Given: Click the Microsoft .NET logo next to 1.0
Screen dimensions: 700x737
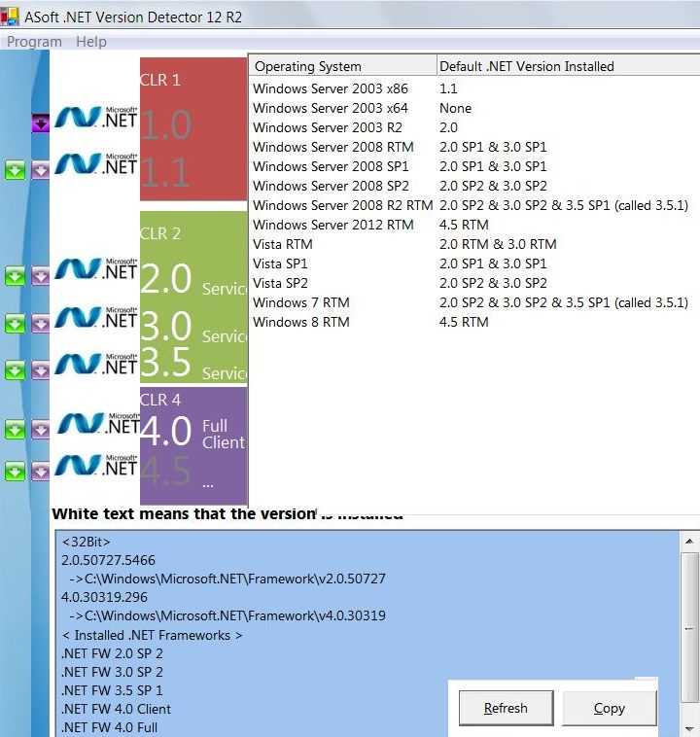Looking at the screenshot, I should tap(96, 117).
